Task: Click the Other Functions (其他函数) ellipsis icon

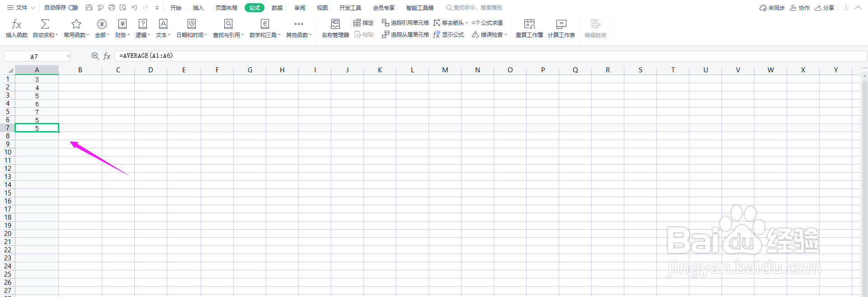Action: click(x=299, y=24)
